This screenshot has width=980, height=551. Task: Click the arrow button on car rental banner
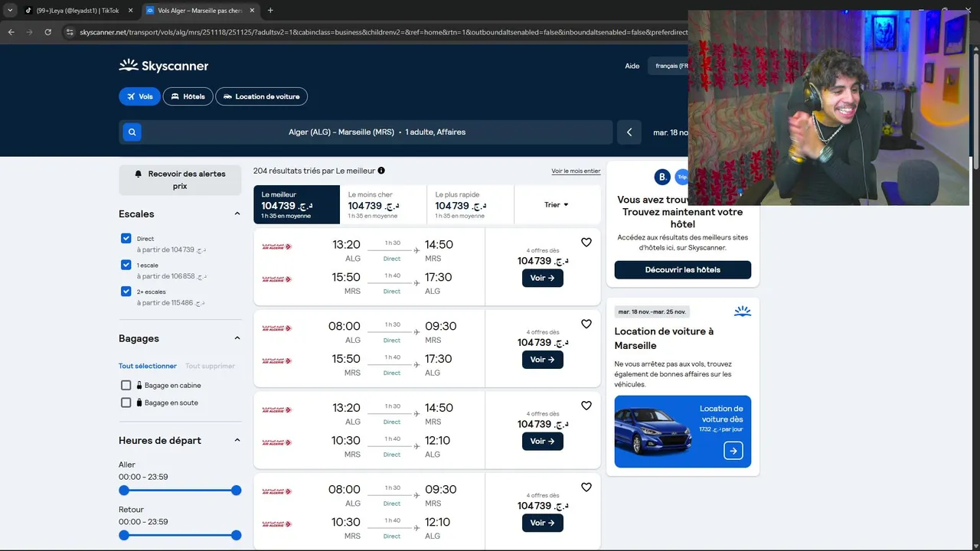(733, 451)
